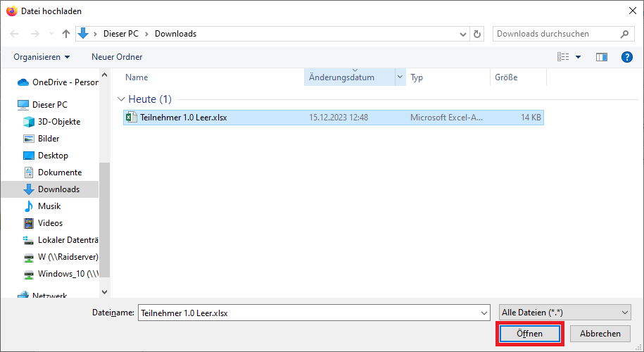Open the Änderungsdatum filter dropdown arrow

click(400, 77)
